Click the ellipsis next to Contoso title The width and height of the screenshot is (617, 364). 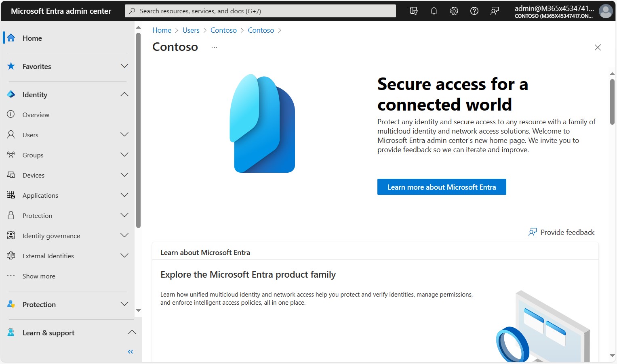point(214,48)
